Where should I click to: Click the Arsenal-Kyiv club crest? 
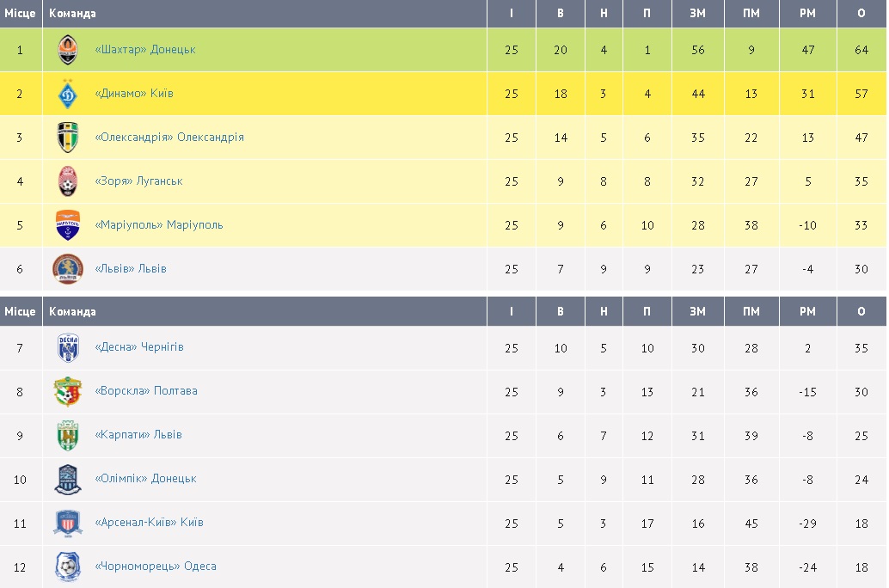[68, 523]
